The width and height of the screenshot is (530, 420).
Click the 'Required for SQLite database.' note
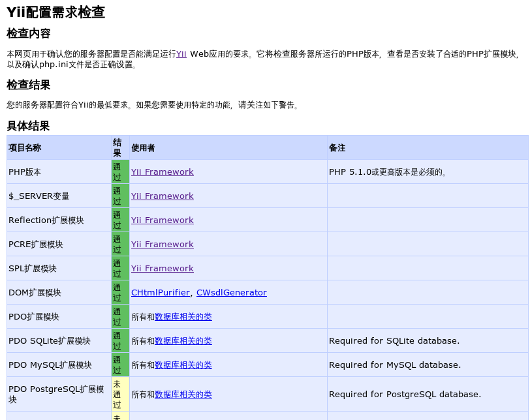[x=394, y=341]
